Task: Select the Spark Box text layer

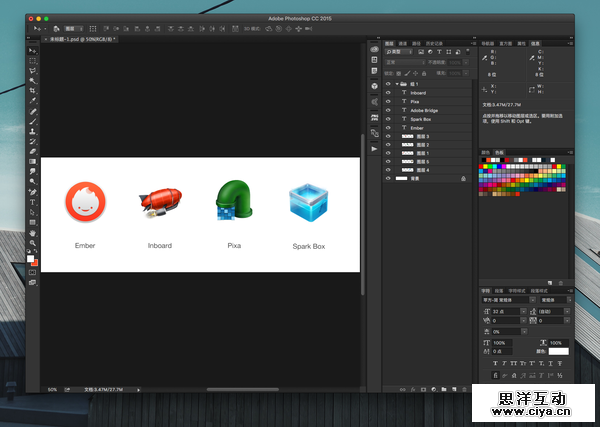Action: (x=423, y=119)
